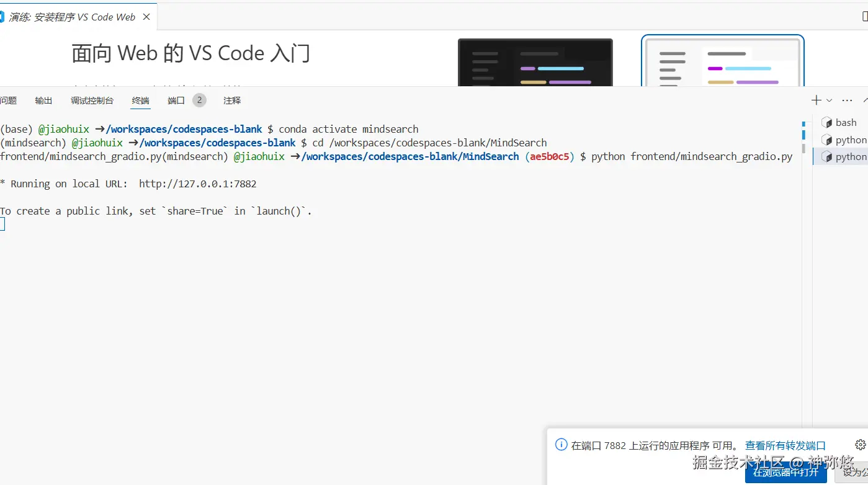Click the first python terminal icon
This screenshot has width=868, height=485.
coord(826,140)
